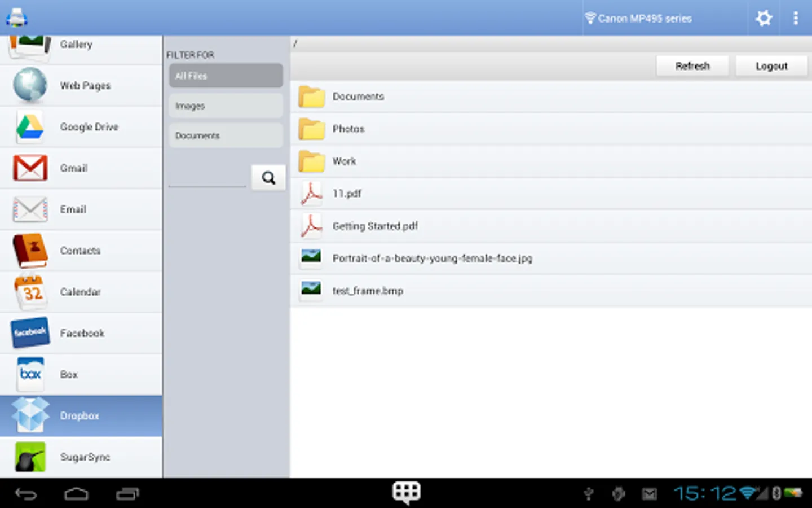Tap the Android back navigation icon
The width and height of the screenshot is (812, 508).
pyautogui.click(x=26, y=494)
